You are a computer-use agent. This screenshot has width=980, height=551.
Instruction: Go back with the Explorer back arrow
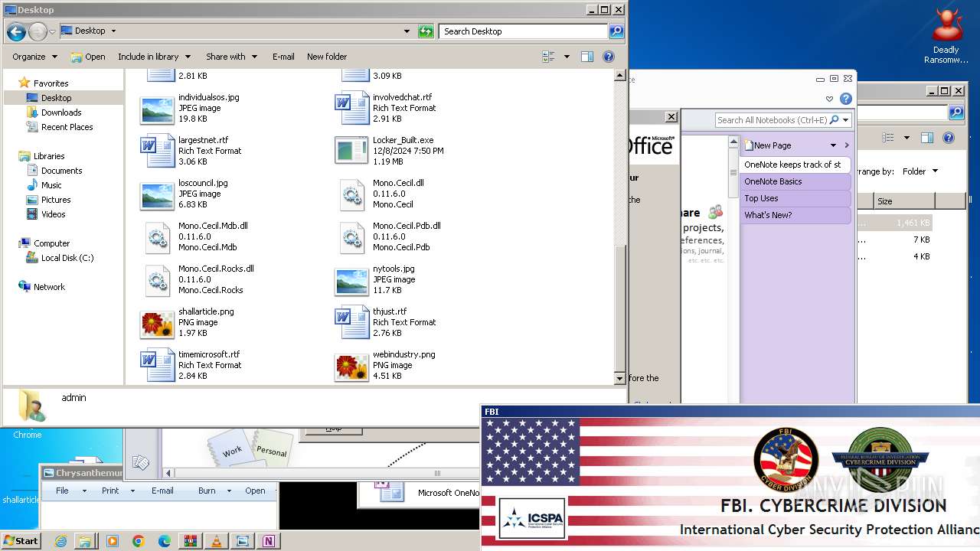(16, 31)
